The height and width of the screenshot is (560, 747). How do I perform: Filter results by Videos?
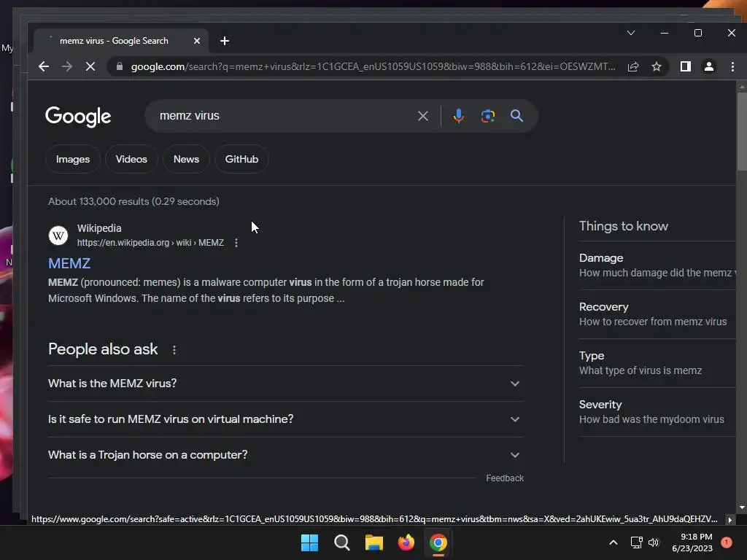click(x=131, y=159)
